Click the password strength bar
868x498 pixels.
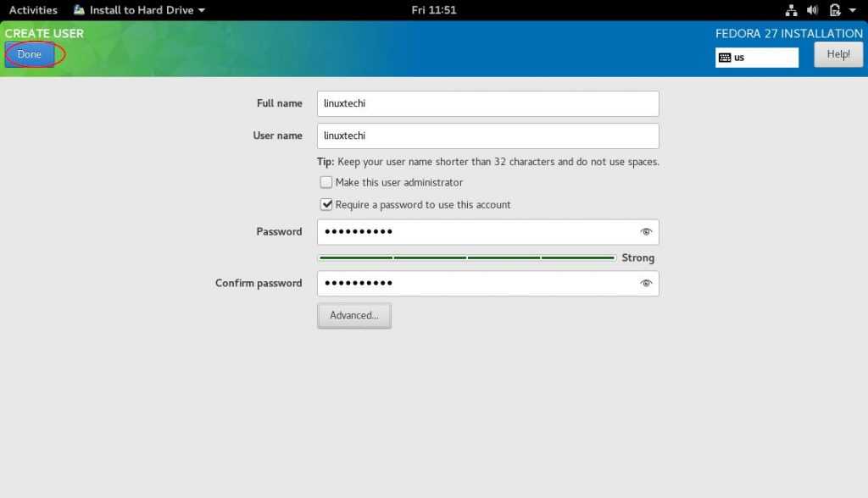coord(467,257)
